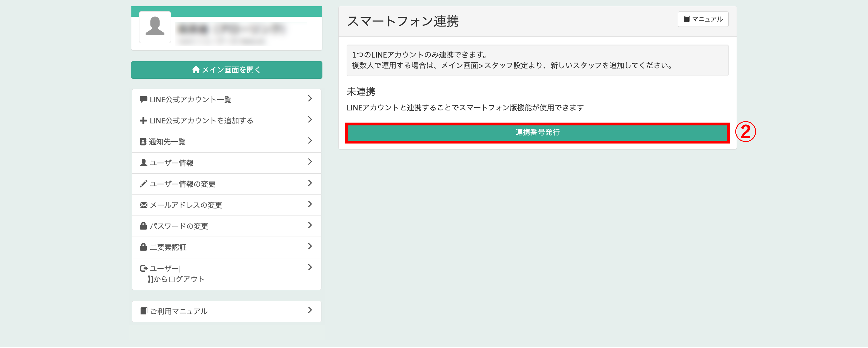
Task: Click the contact card icon next to 通知先一覧
Action: coord(143,142)
